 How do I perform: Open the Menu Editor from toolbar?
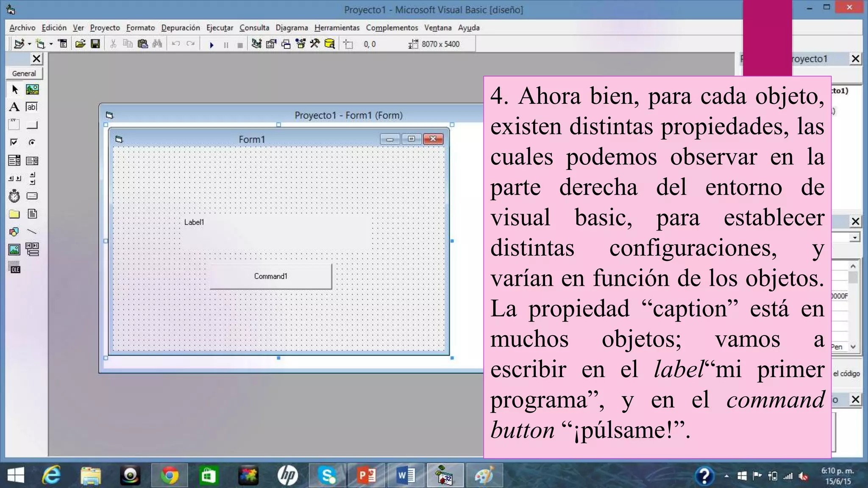click(x=63, y=44)
